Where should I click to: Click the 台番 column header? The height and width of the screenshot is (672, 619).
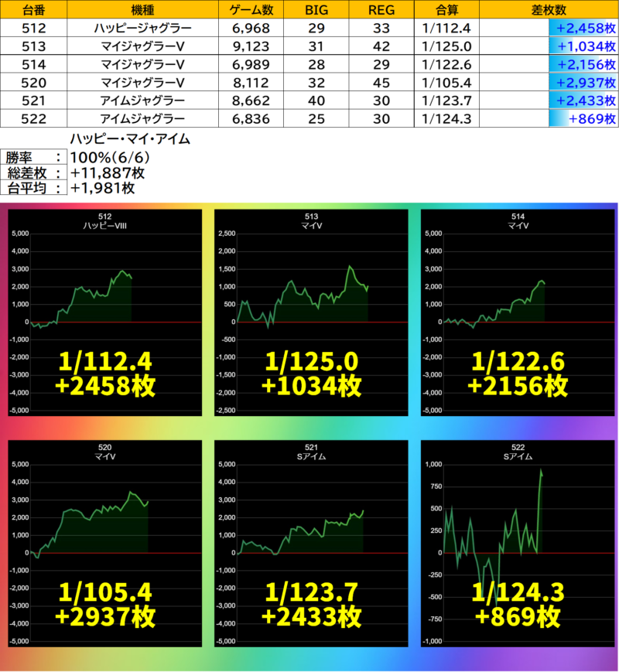point(33,9)
